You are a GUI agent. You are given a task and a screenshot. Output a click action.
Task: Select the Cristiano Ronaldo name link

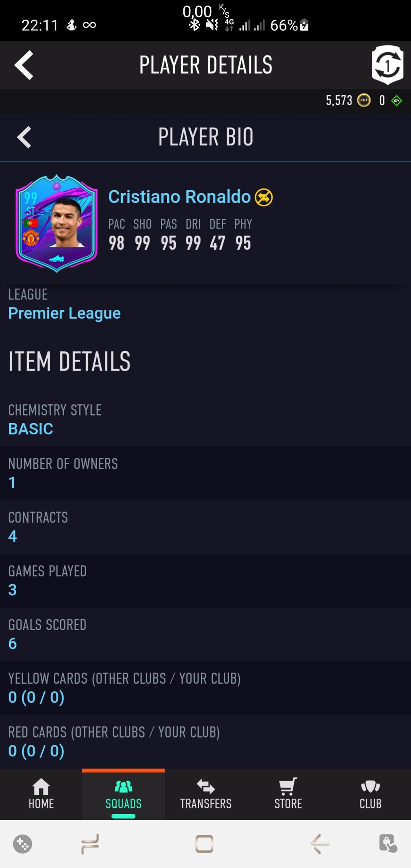coord(179,197)
